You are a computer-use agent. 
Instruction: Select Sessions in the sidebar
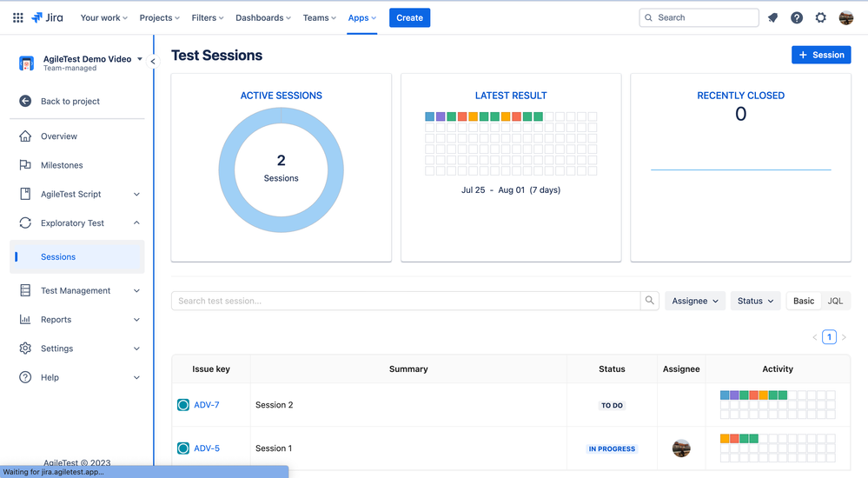pos(77,256)
